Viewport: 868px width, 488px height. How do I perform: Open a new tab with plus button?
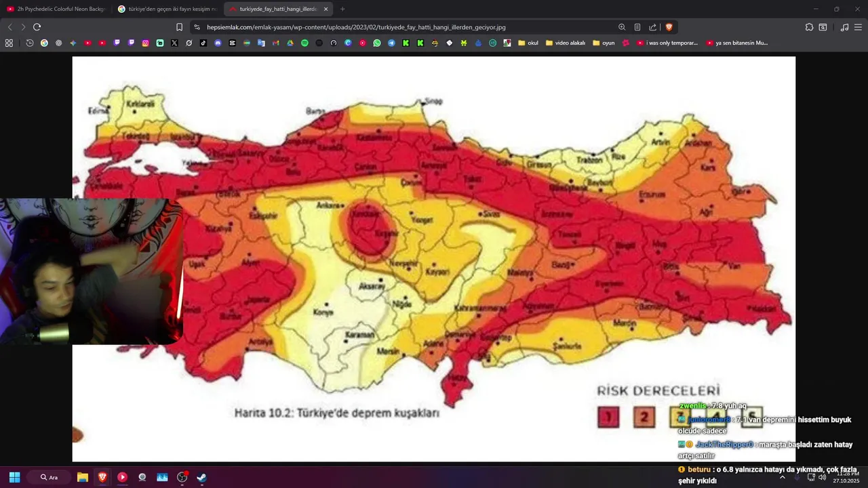coord(342,9)
